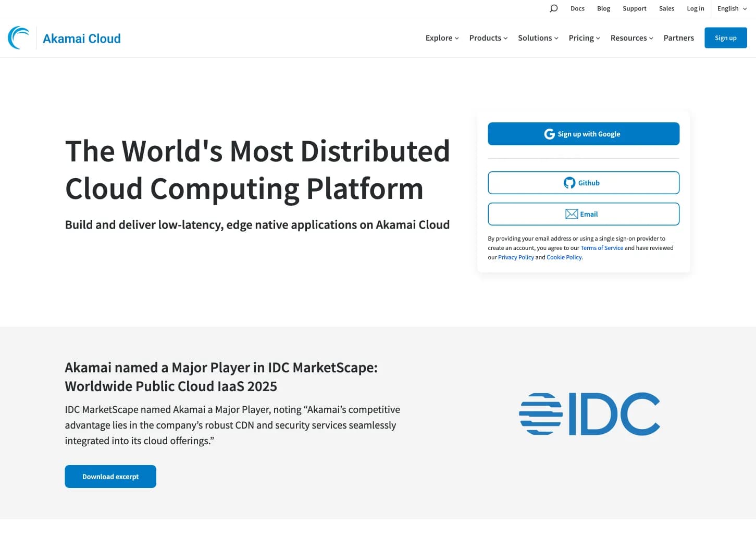This screenshot has height=552, width=756.
Task: Go to the Docs page
Action: (577, 8)
